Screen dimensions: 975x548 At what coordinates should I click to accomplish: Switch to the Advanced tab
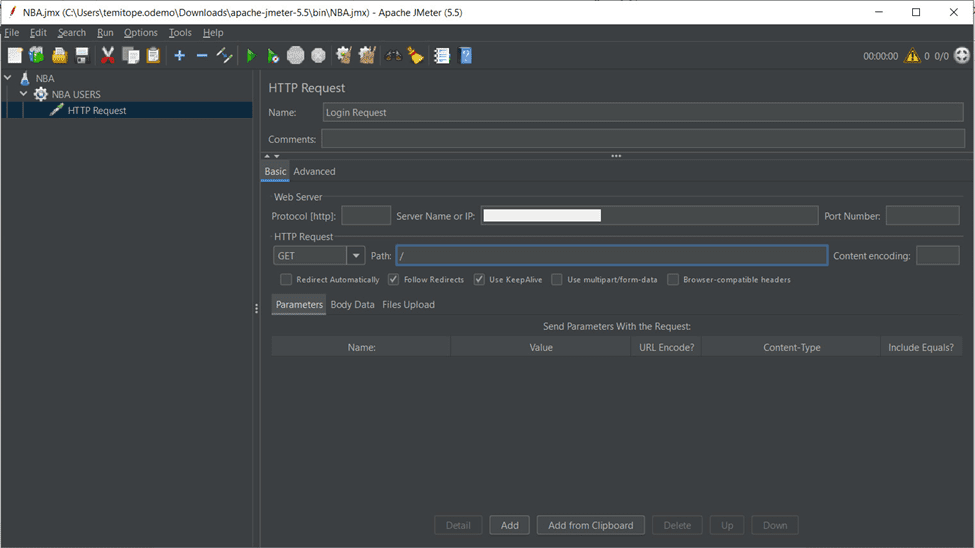(x=314, y=172)
